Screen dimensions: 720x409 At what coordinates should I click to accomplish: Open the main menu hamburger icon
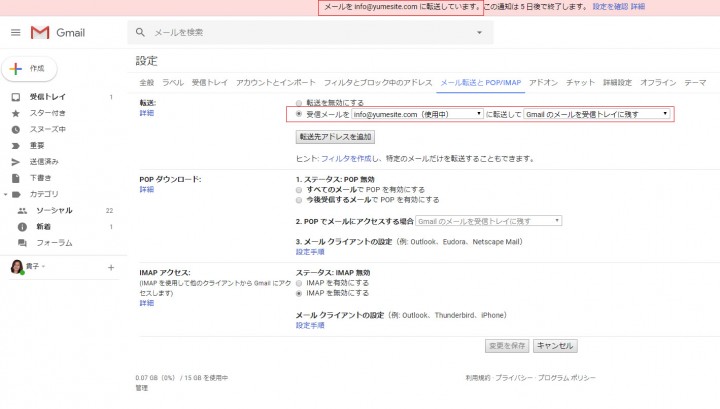point(16,33)
